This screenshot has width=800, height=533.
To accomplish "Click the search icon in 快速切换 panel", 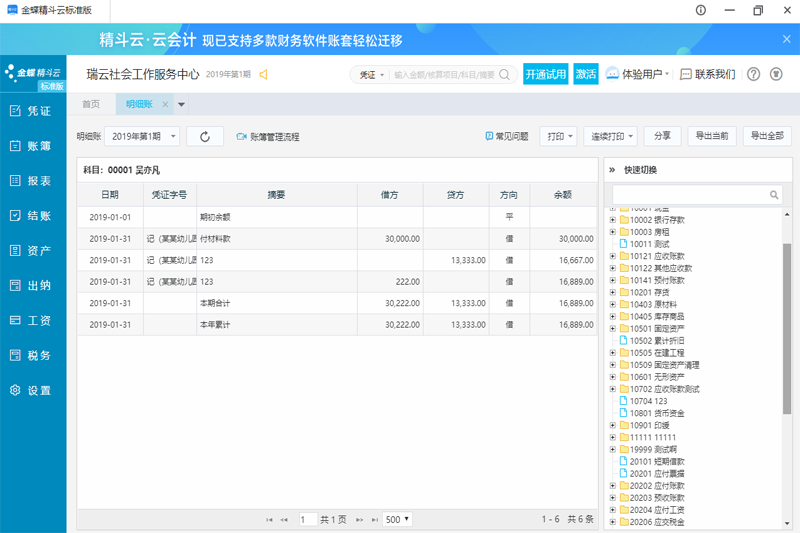I will [773, 195].
